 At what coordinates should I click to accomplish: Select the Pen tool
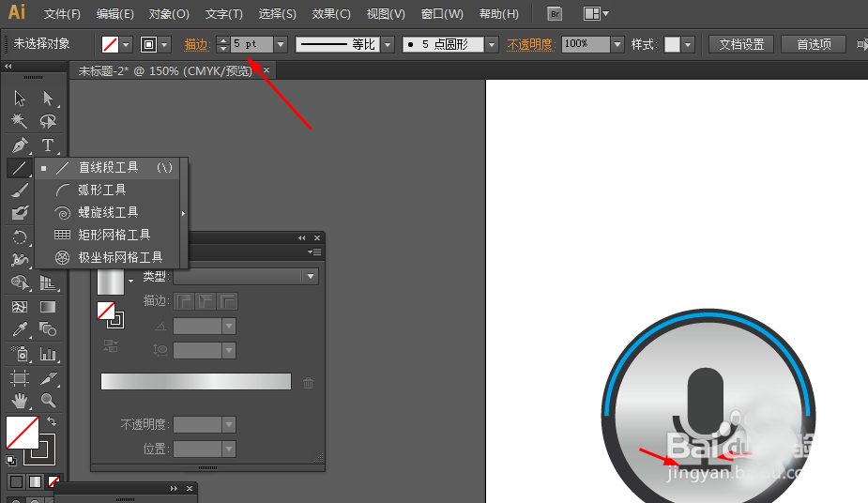[20, 145]
